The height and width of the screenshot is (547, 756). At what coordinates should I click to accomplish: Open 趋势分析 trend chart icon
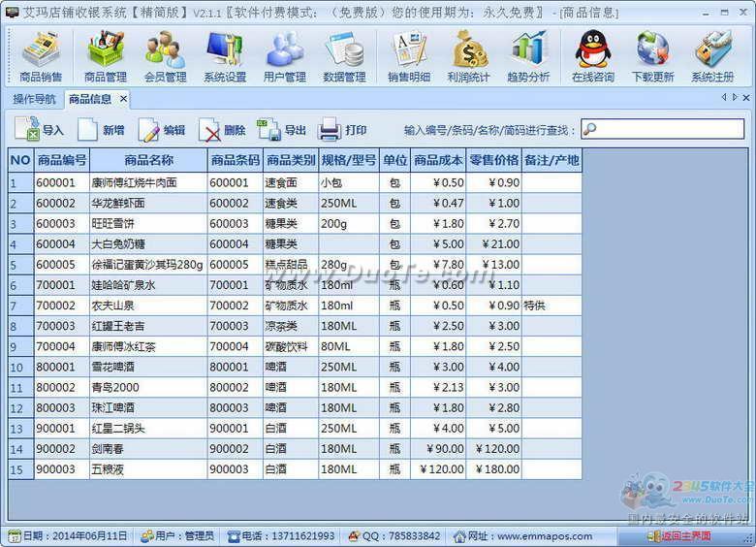pyautogui.click(x=529, y=54)
